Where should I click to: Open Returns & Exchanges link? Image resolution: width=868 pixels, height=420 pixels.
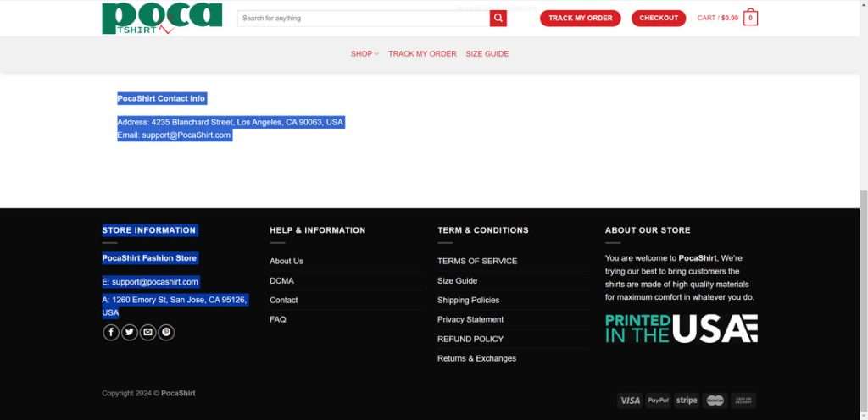pos(476,358)
